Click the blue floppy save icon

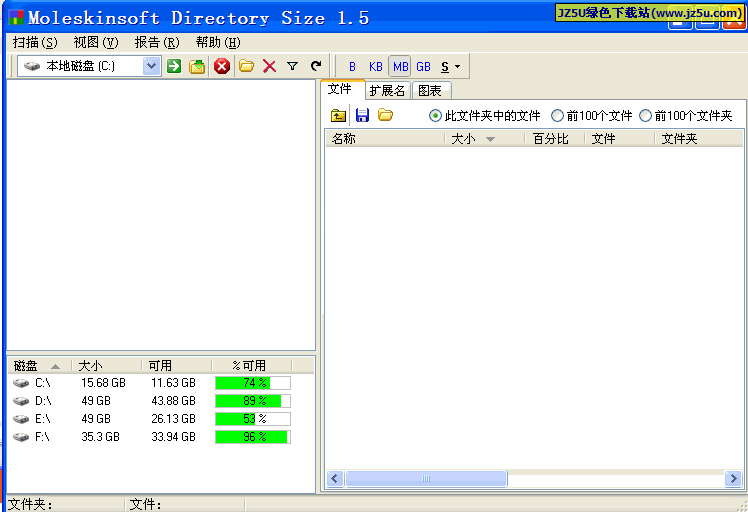(x=363, y=115)
